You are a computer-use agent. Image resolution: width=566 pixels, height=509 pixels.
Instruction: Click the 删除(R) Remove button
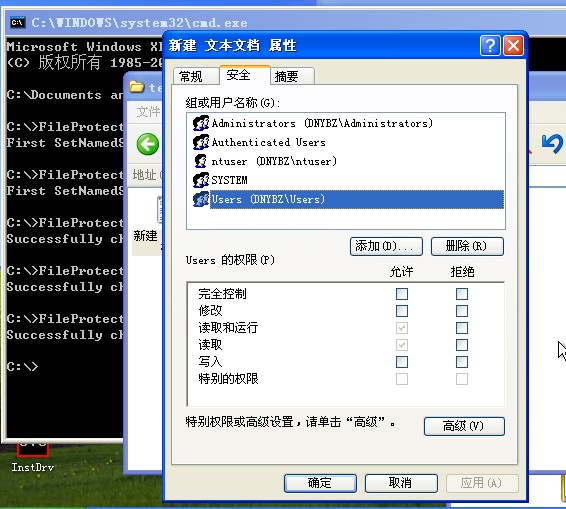pos(467,246)
